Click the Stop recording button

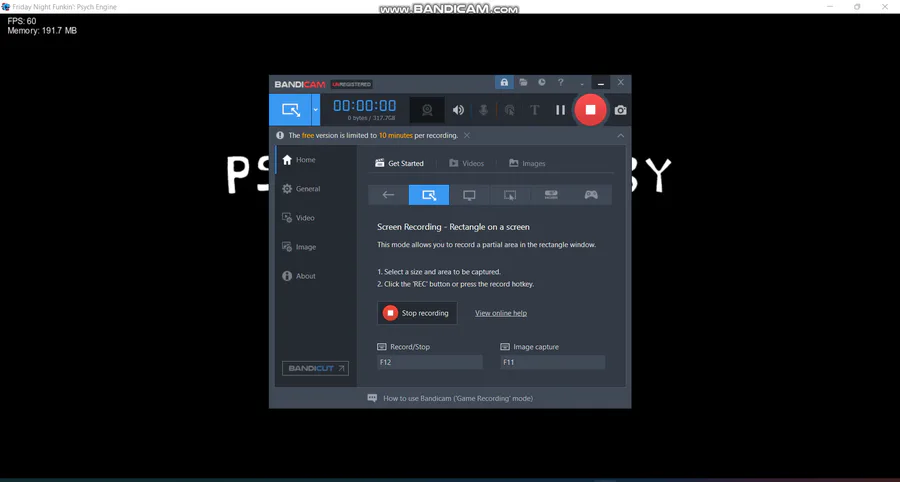point(417,313)
